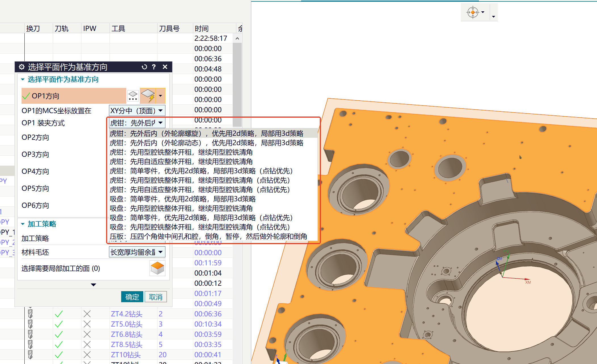
Task: Click the toolpath checkmark in ZT4.2钻头 row
Action: click(x=59, y=314)
